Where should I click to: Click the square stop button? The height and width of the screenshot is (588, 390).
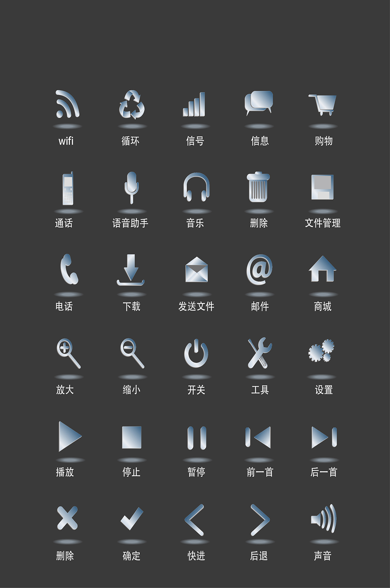(132, 437)
